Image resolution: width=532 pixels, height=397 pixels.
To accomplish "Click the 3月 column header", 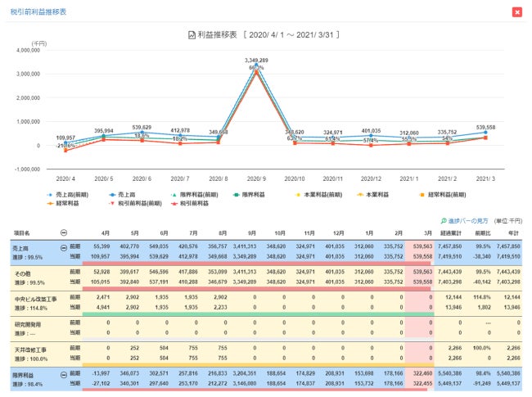I will coord(428,233).
